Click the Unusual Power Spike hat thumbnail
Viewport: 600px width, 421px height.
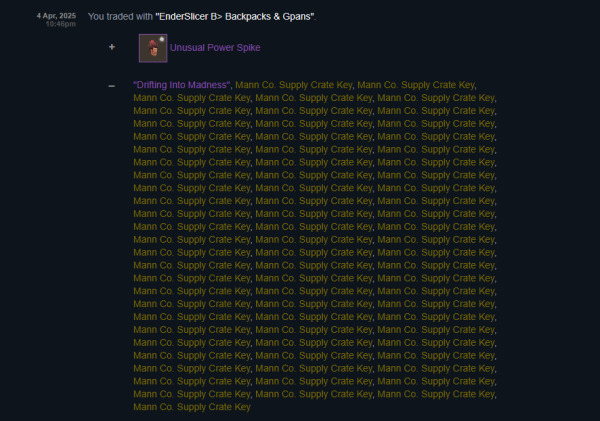(153, 48)
